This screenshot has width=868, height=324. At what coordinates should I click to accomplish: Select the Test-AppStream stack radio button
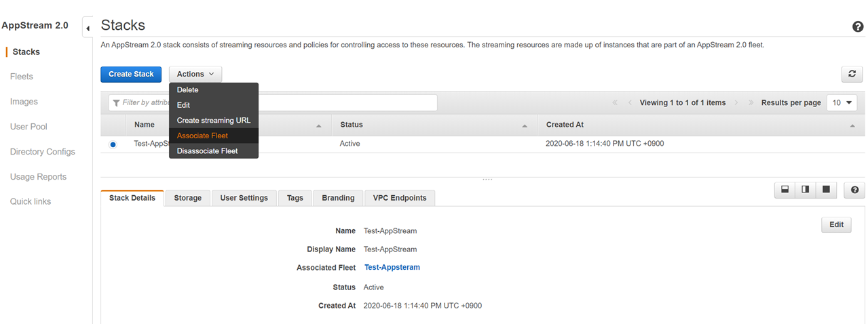(x=113, y=144)
